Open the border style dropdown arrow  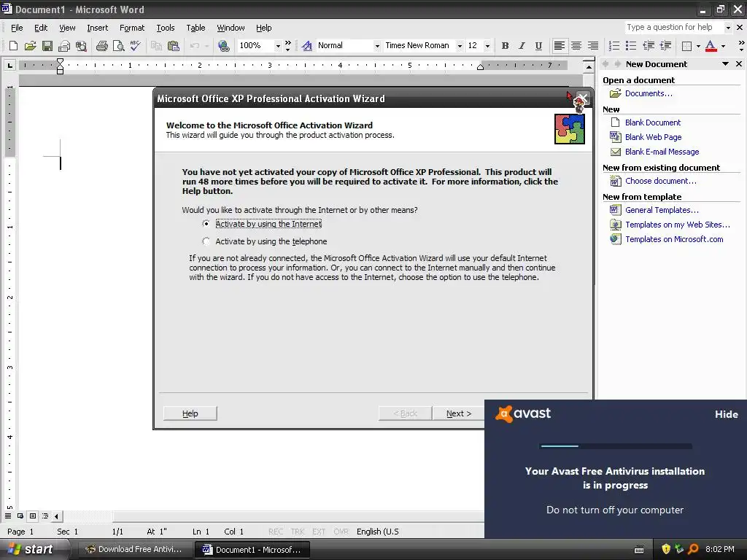coord(698,46)
